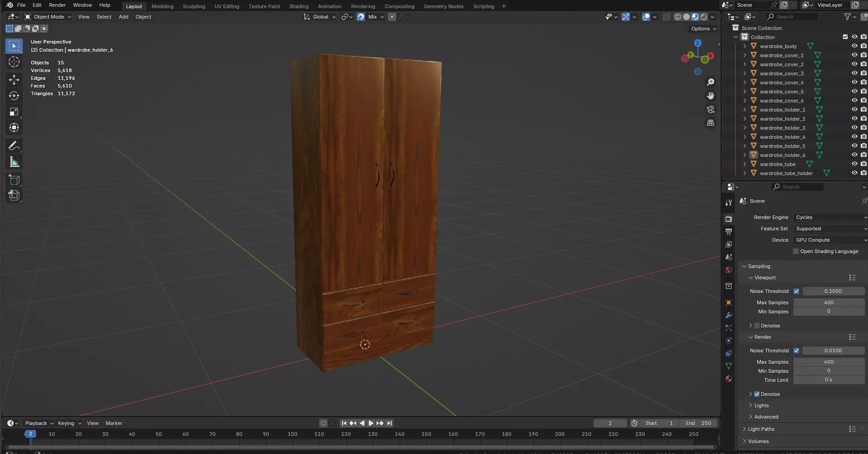
Task: Open the Render menu
Action: click(57, 5)
